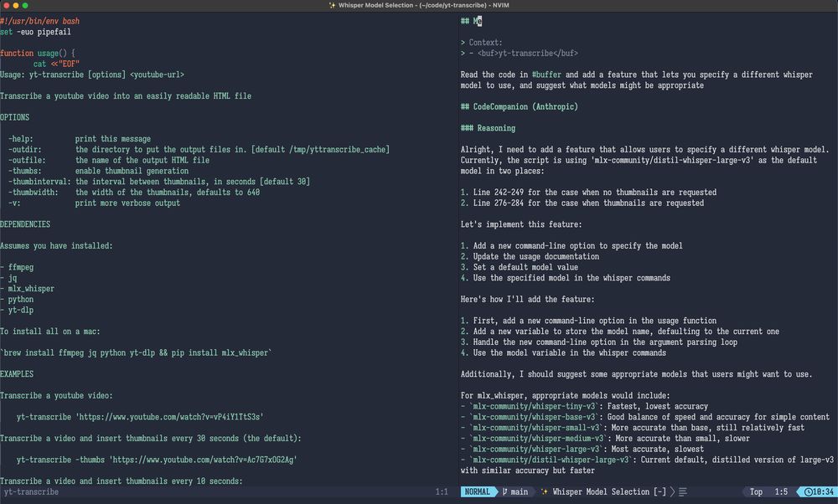Click the '- python' dependency line
Image resolution: width=838 pixels, height=504 pixels.
pos(17,299)
